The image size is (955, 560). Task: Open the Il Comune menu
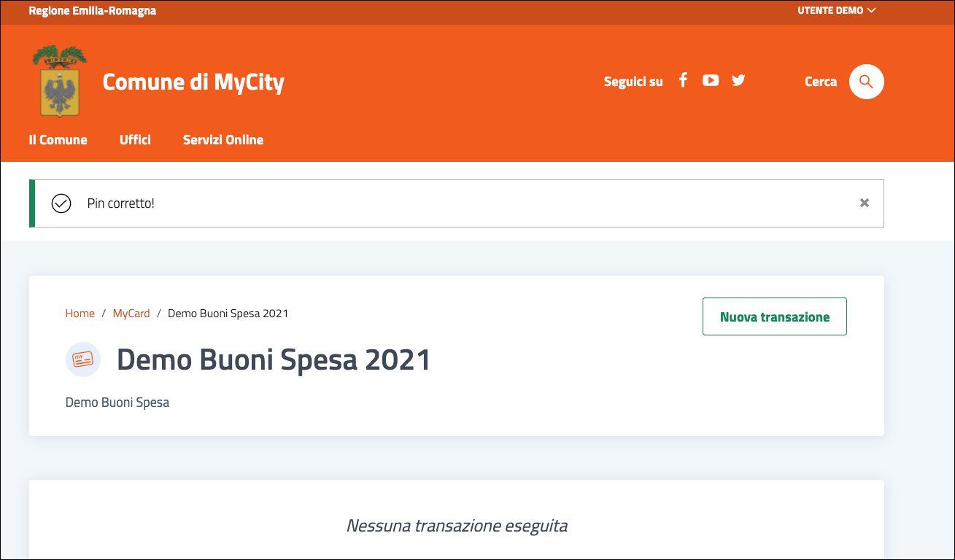[58, 140]
